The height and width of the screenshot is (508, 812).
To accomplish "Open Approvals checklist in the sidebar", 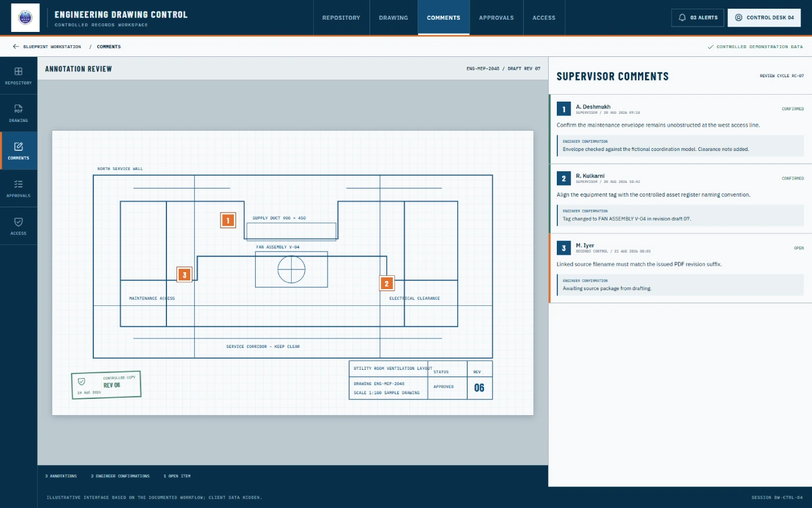I will (19, 188).
